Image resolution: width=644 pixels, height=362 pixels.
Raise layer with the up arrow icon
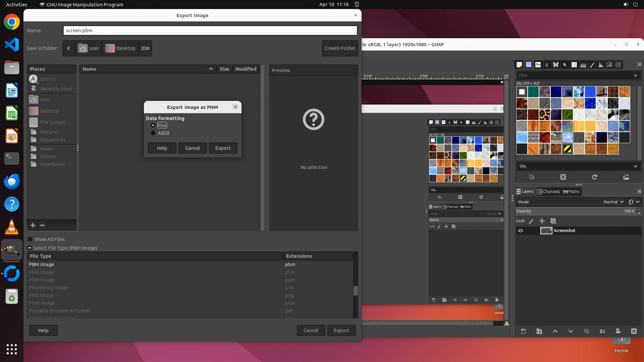(x=555, y=331)
